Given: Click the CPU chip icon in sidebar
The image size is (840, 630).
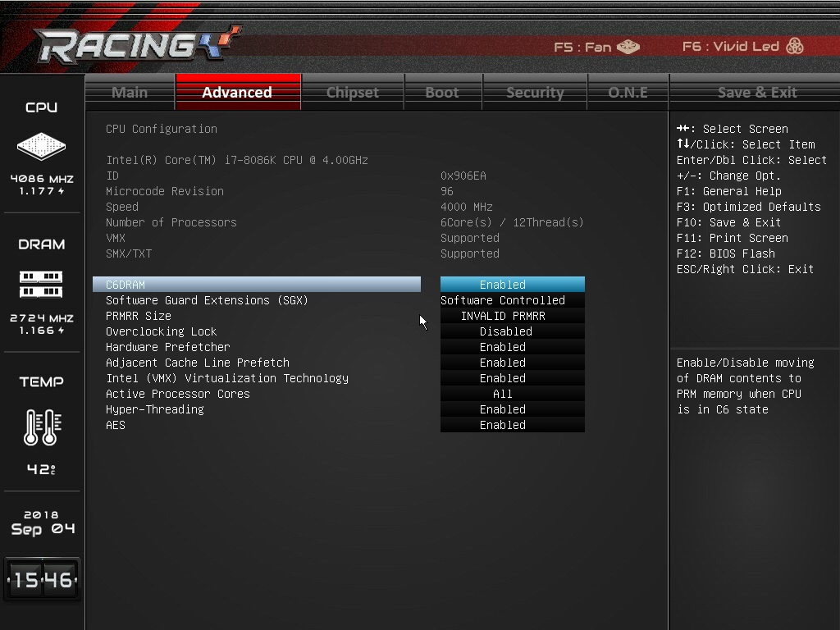Looking at the screenshot, I should click(41, 147).
